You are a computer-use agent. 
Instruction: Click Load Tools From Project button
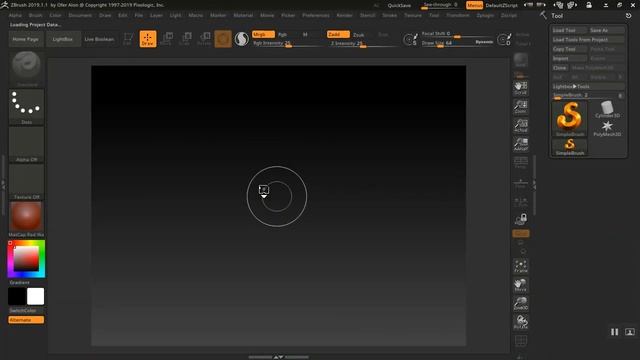click(588, 40)
